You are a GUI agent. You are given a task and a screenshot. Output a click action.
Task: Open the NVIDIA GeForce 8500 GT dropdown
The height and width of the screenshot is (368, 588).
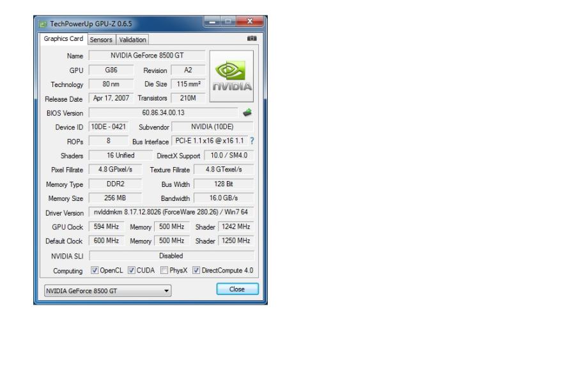(x=107, y=291)
